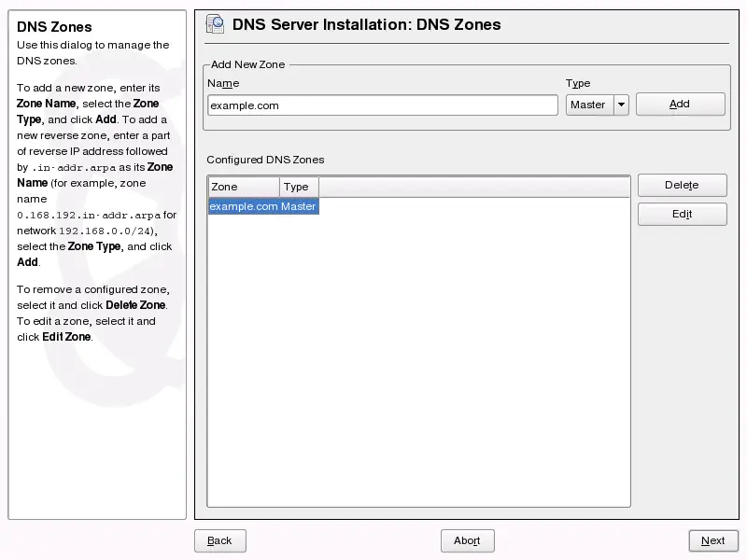Image resolution: width=747 pixels, height=560 pixels.
Task: Delete the selected DNS zone
Action: click(x=682, y=186)
